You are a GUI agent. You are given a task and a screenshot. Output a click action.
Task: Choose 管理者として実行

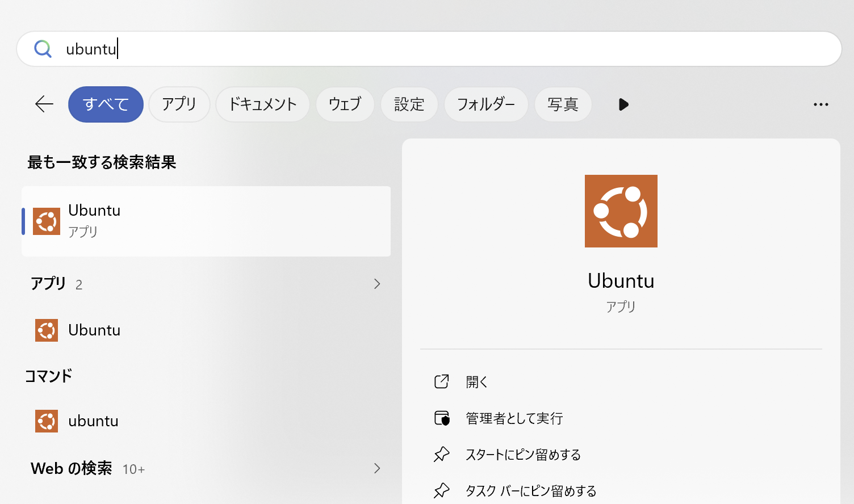click(514, 418)
